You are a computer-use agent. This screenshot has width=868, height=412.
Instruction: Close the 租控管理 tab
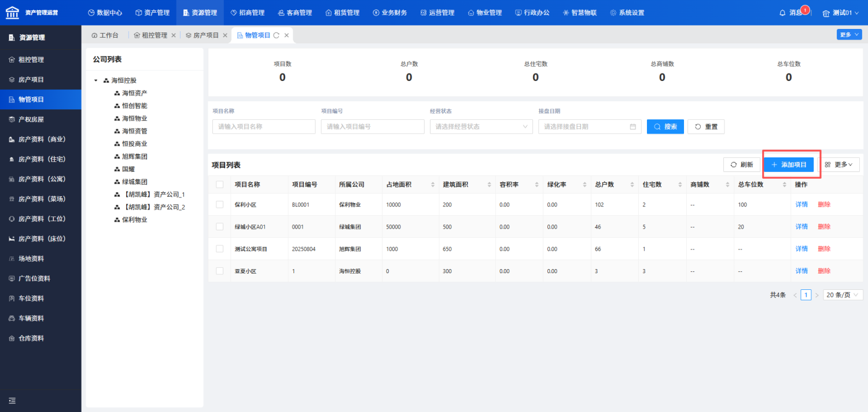(x=174, y=35)
